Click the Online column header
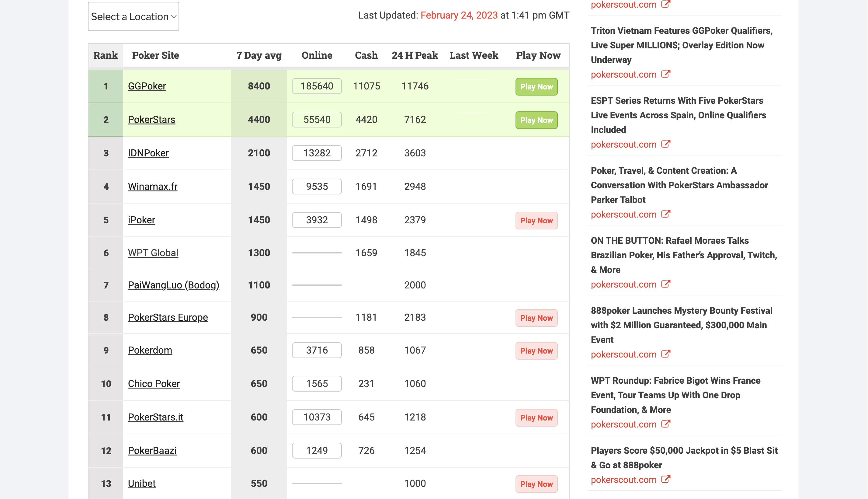 317,55
